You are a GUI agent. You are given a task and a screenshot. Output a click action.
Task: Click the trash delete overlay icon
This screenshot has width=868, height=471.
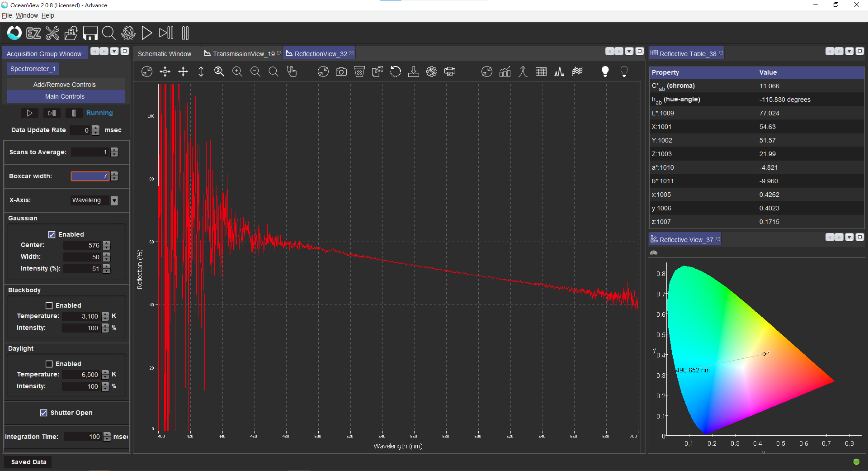click(359, 71)
